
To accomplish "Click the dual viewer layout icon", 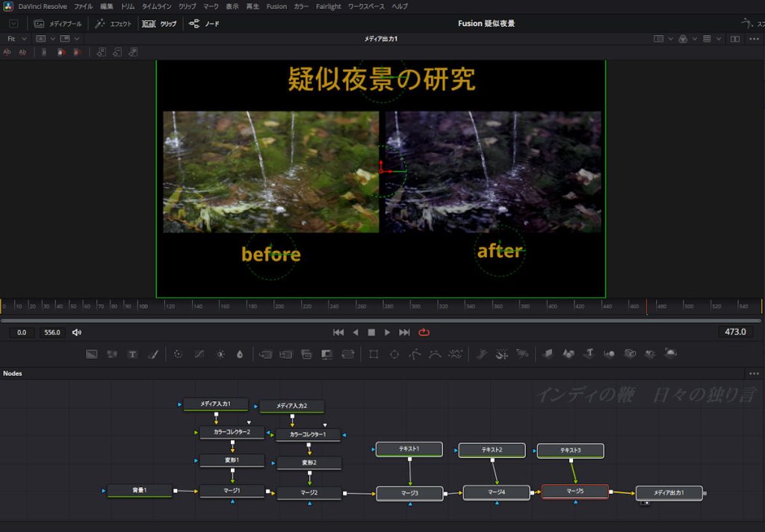I will tap(735, 38).
